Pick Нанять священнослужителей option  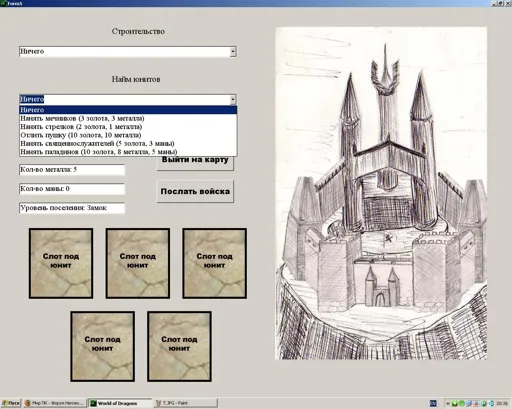(x=128, y=143)
